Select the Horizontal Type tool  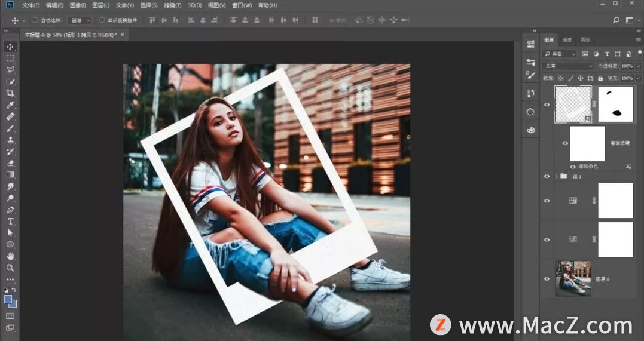(10, 222)
